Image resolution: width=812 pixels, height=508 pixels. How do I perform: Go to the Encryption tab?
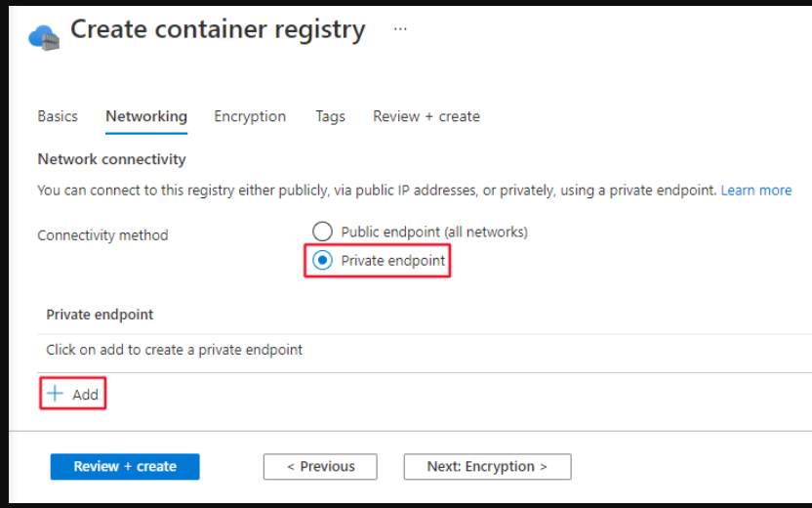(x=250, y=116)
